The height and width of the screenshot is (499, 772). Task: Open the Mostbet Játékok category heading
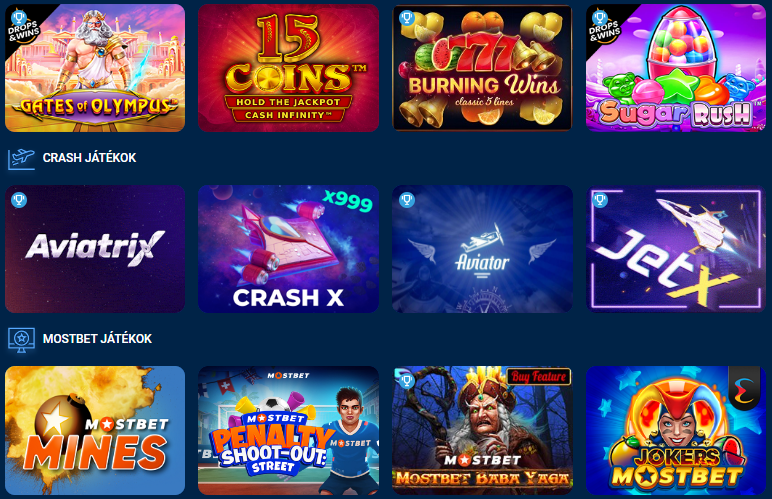coord(97,339)
